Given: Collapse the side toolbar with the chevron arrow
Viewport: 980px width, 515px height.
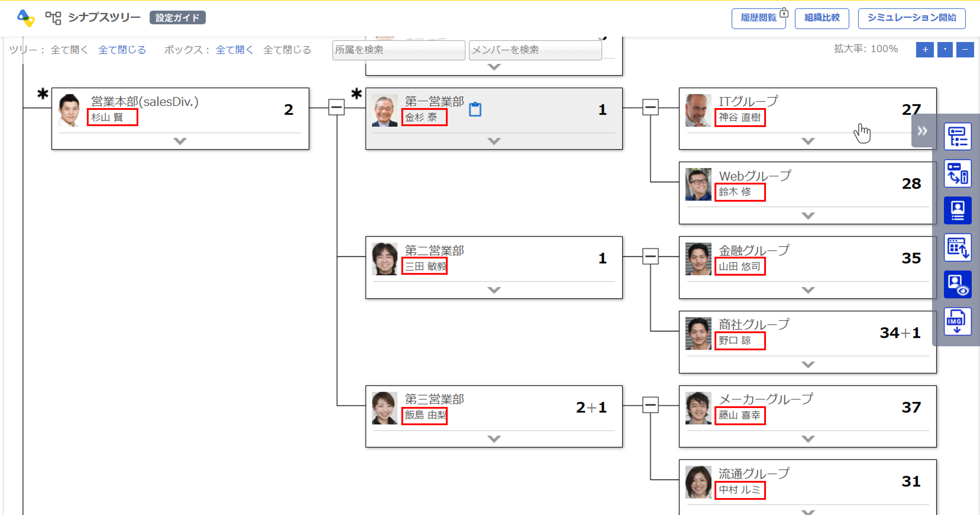Looking at the screenshot, I should [x=922, y=131].
